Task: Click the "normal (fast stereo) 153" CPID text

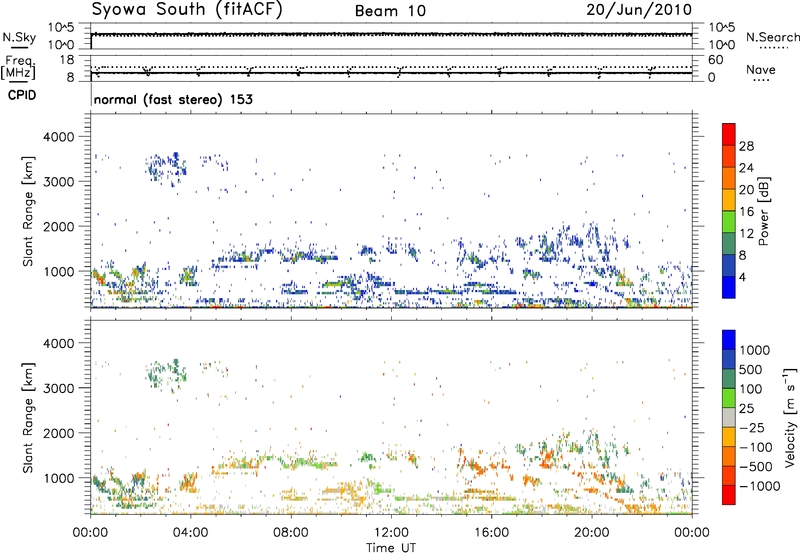Action: click(173, 99)
